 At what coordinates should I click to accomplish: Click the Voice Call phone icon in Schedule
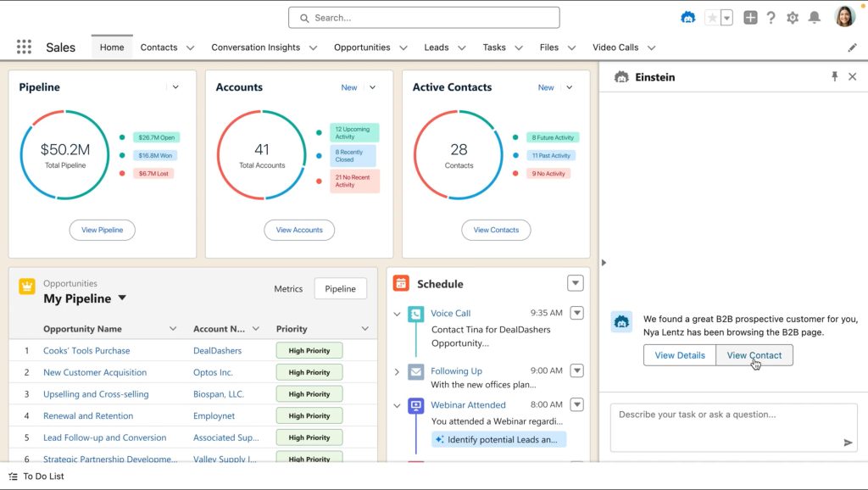tap(415, 314)
